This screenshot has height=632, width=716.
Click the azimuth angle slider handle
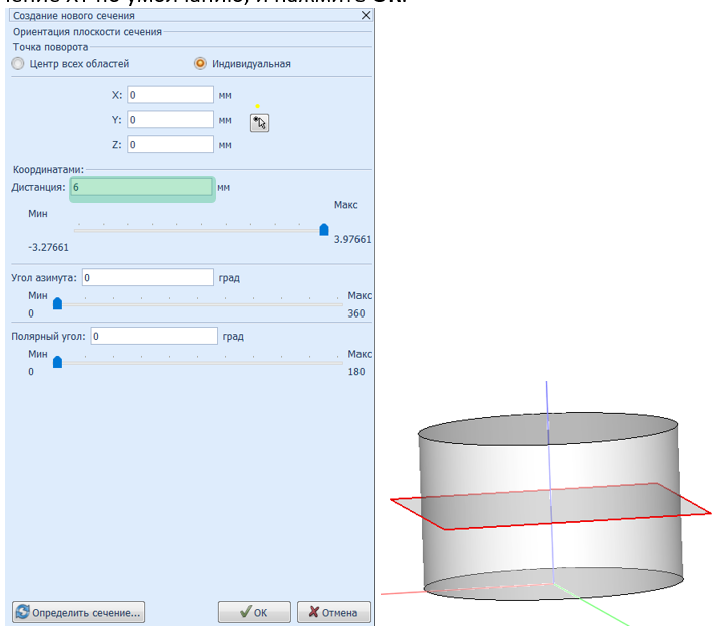point(57,302)
